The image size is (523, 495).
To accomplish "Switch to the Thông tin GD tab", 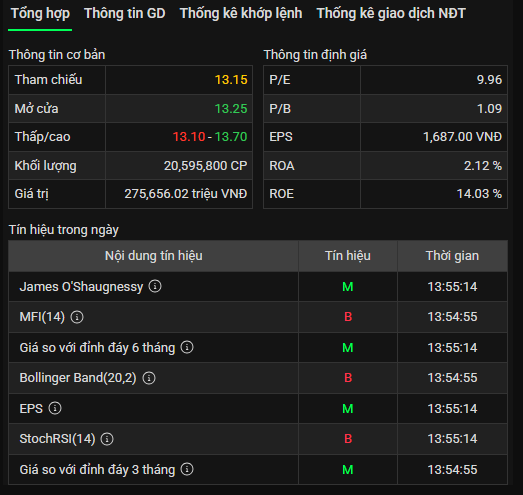I will click(125, 13).
